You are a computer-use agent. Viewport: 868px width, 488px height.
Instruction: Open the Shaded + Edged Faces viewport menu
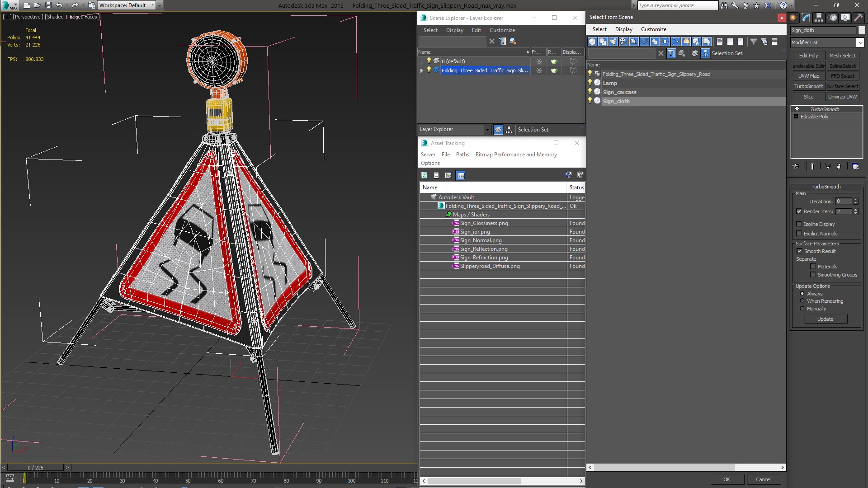72,17
